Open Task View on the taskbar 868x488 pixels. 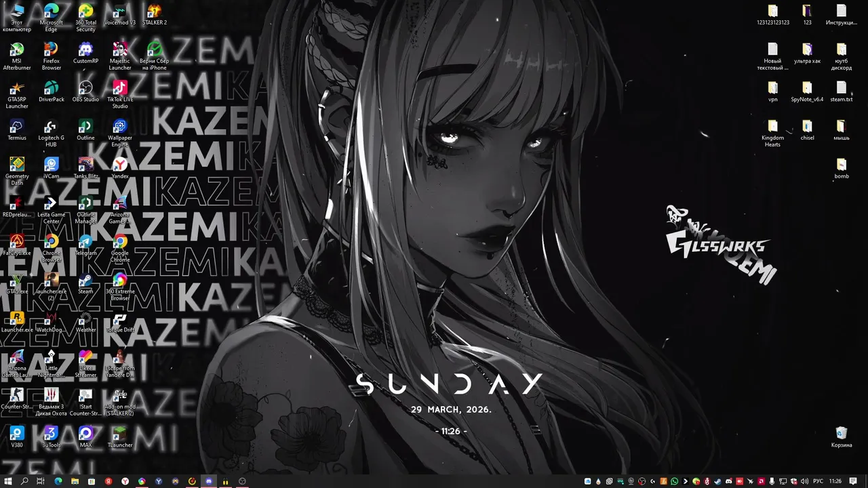click(41, 481)
